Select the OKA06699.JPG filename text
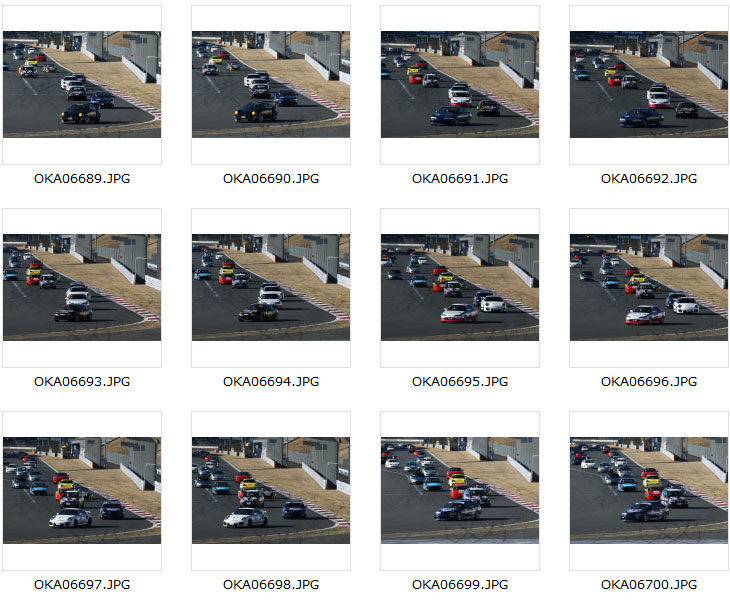 (460, 585)
